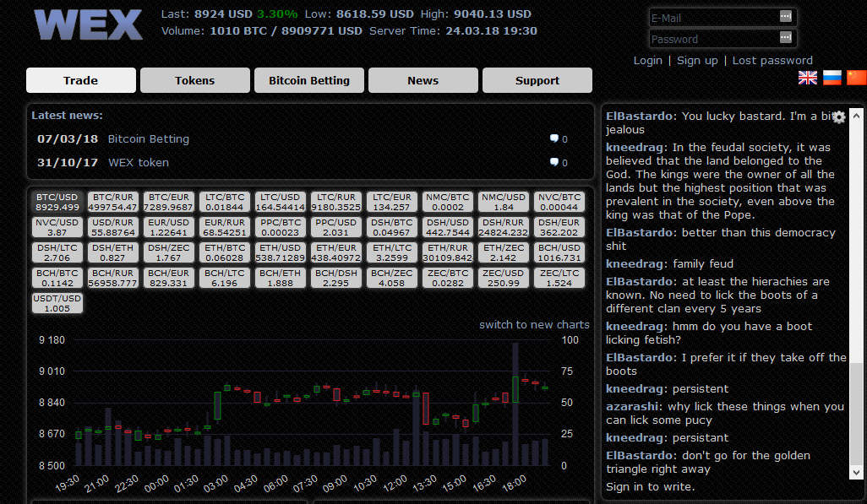Select the ETH/EUR pair
The width and height of the screenshot is (867, 504).
[336, 252]
